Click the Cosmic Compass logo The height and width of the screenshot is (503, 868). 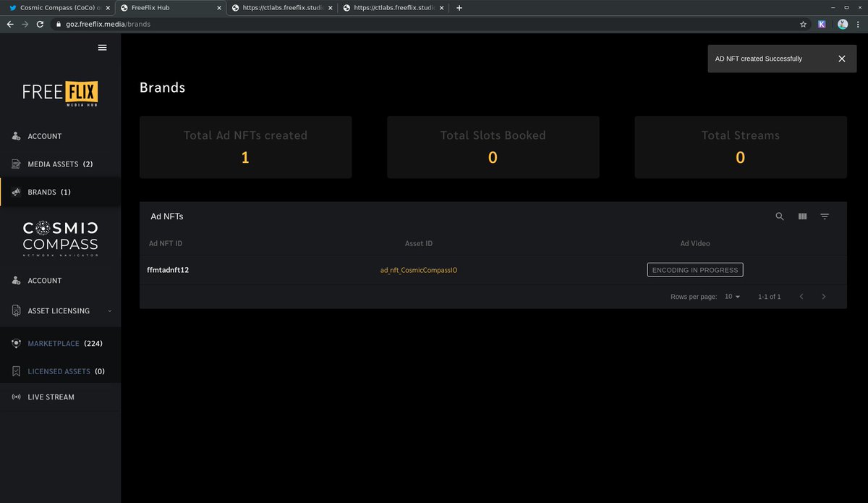(60, 239)
